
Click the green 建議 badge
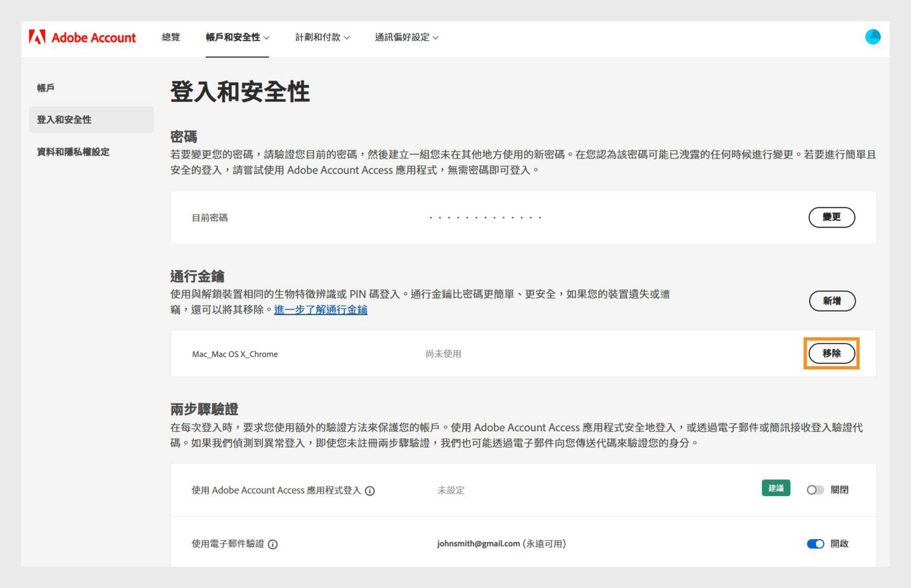tap(776, 488)
